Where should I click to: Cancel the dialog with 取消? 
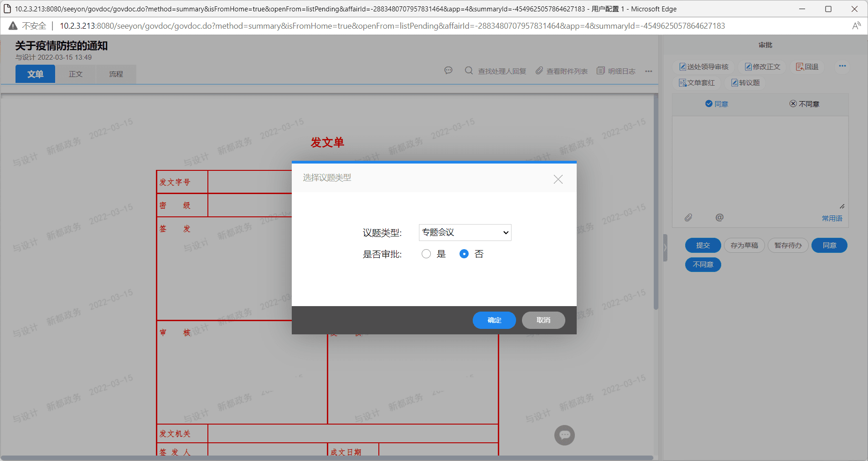pyautogui.click(x=543, y=320)
